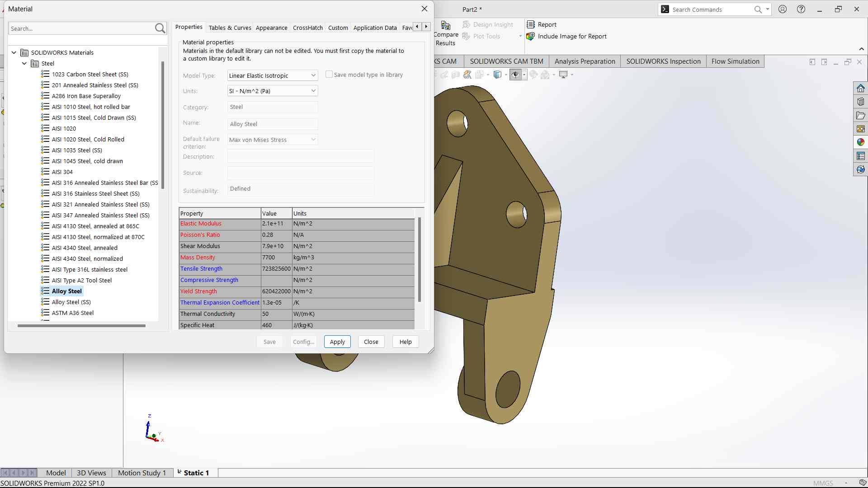Click the Help button
This screenshot has width=868, height=488.
[x=406, y=342]
